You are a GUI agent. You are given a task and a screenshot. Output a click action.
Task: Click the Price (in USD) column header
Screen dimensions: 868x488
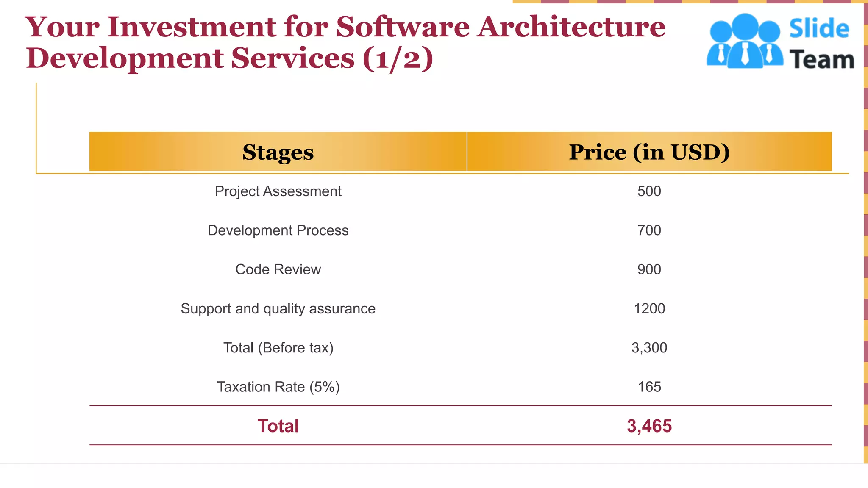click(649, 152)
